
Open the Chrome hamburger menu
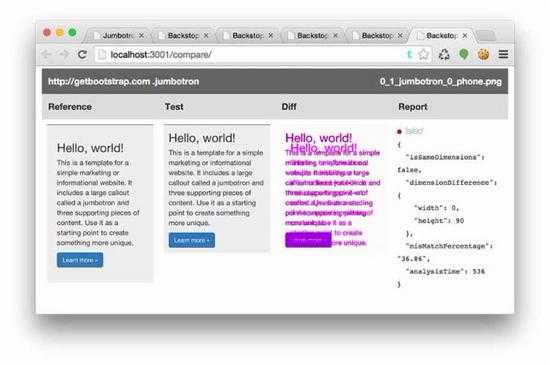point(503,54)
